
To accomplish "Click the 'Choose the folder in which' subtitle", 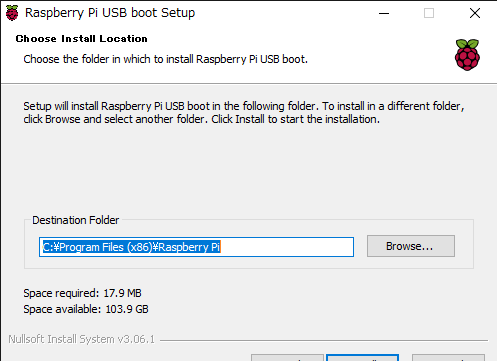I will (x=165, y=59).
